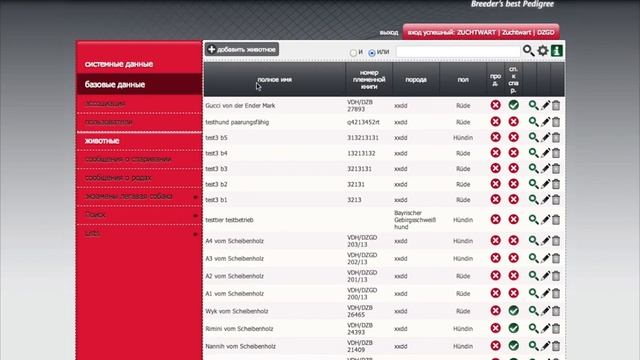640x360 pixels.
Task: Sort by 'порода' column header
Action: [416, 80]
